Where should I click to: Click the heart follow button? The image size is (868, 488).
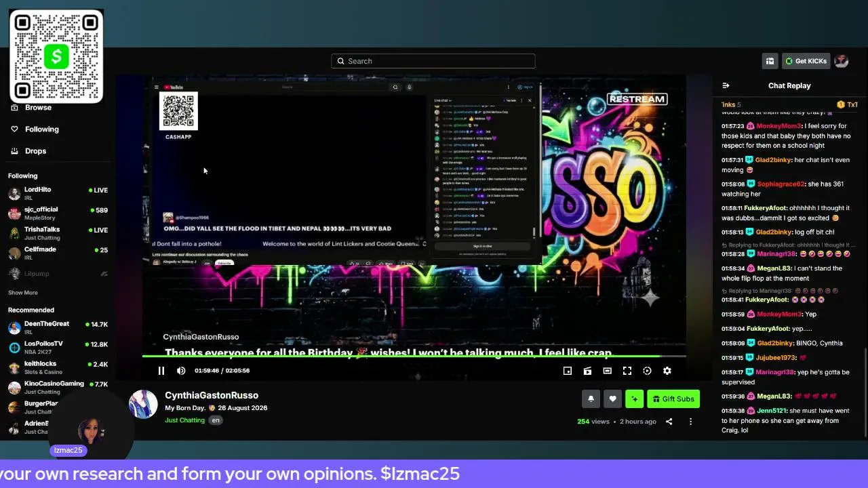pyautogui.click(x=612, y=399)
